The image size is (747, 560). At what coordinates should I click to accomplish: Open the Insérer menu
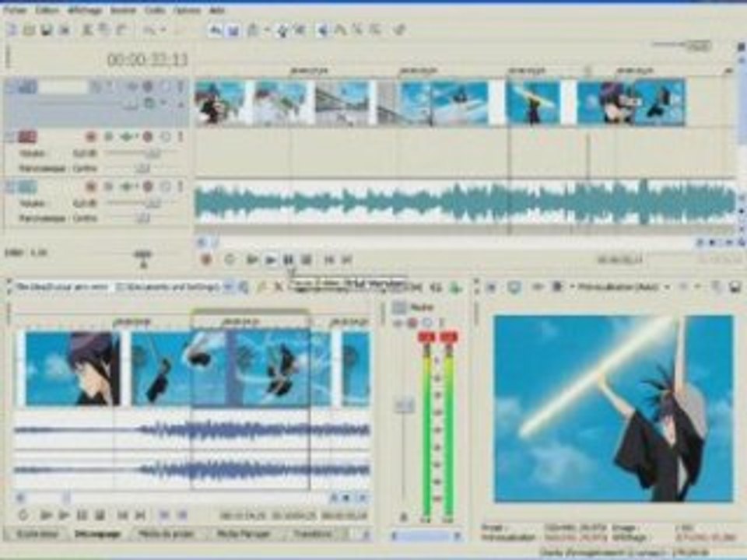tap(122, 9)
